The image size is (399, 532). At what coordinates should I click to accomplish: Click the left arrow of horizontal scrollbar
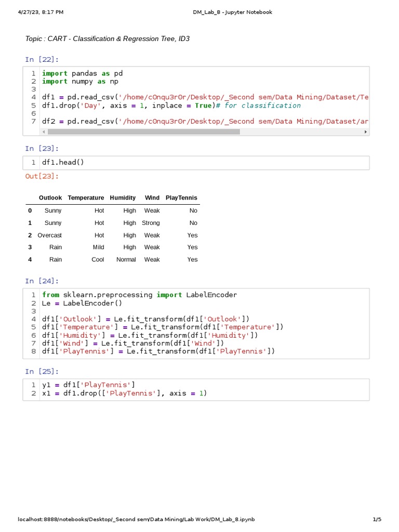point(44,131)
